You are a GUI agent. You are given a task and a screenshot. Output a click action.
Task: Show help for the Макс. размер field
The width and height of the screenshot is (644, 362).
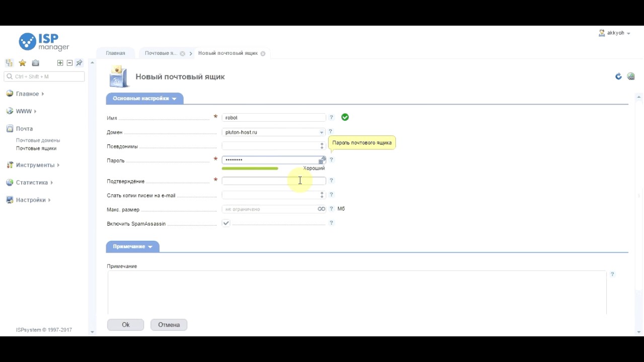pos(331,208)
